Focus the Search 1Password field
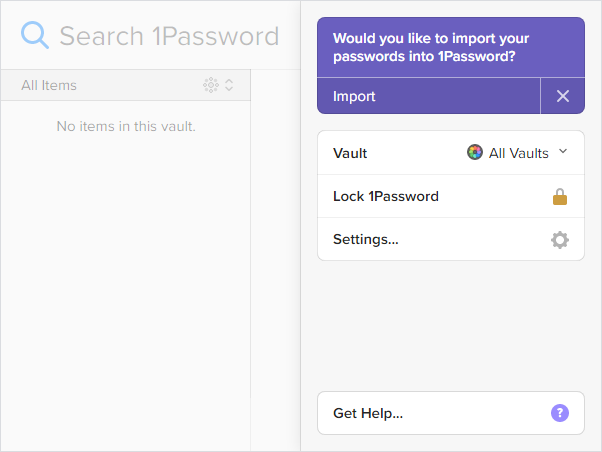The height and width of the screenshot is (452, 602). pos(169,36)
